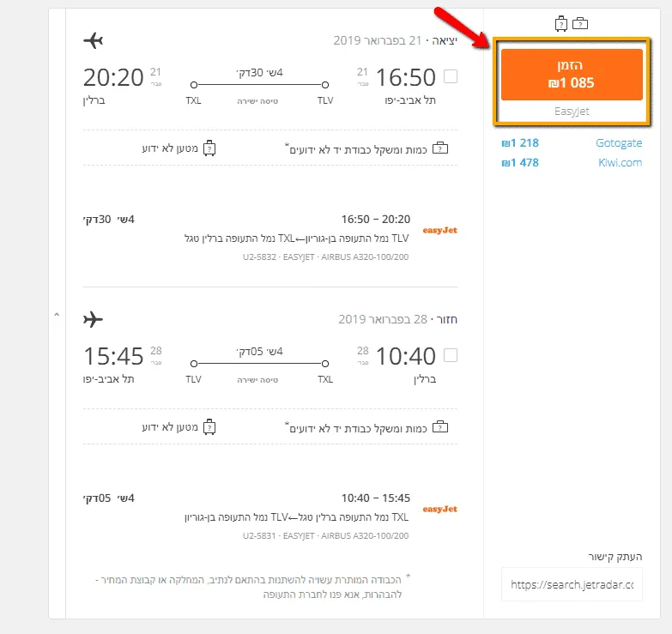Click the carry-on bag icon above the price button
Viewport: 672px width, 634px height.
(581, 23)
